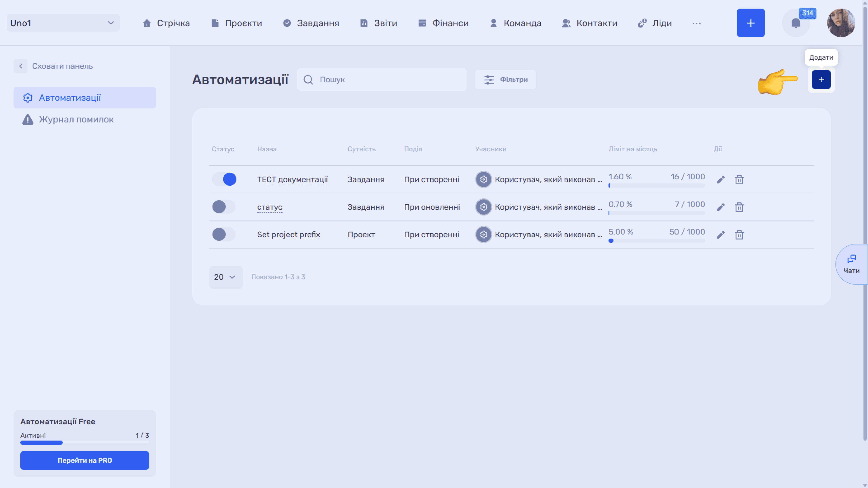Delete the статус automation
The width and height of the screenshot is (868, 488).
739,207
